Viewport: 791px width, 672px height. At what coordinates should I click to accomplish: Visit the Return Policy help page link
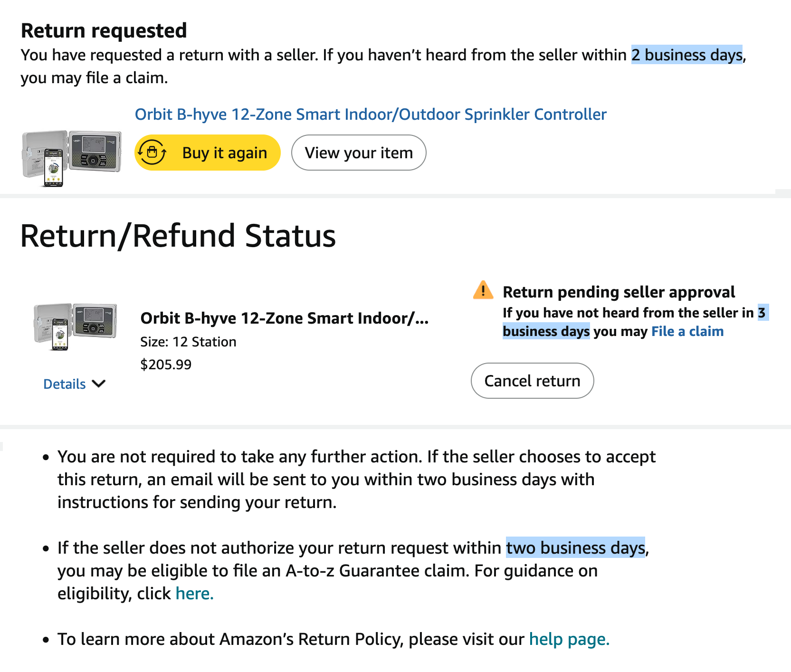pos(569,639)
